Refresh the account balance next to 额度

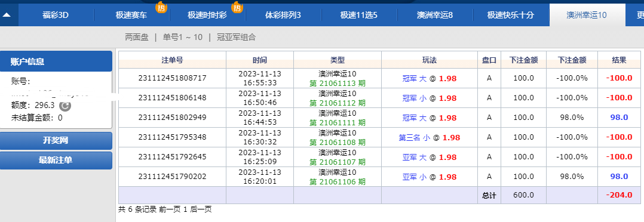coord(65,106)
